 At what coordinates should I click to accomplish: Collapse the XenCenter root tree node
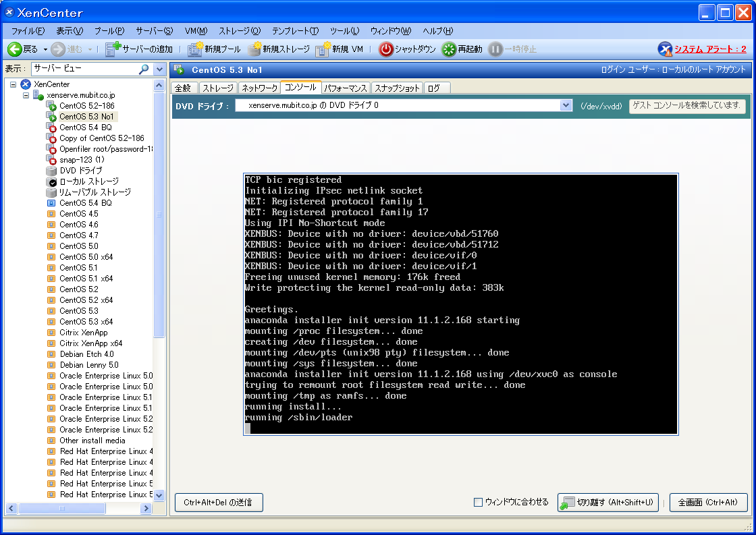pos(13,84)
